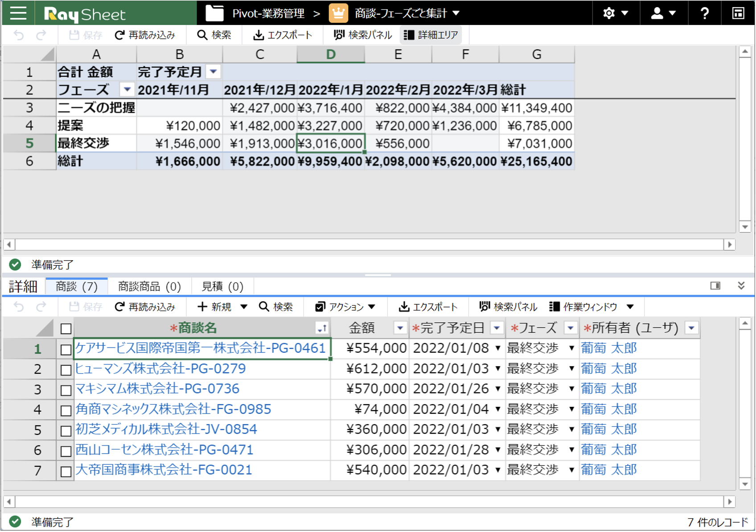
Task: Click 再読み込み in the detail toolbar
Action: coord(145,307)
